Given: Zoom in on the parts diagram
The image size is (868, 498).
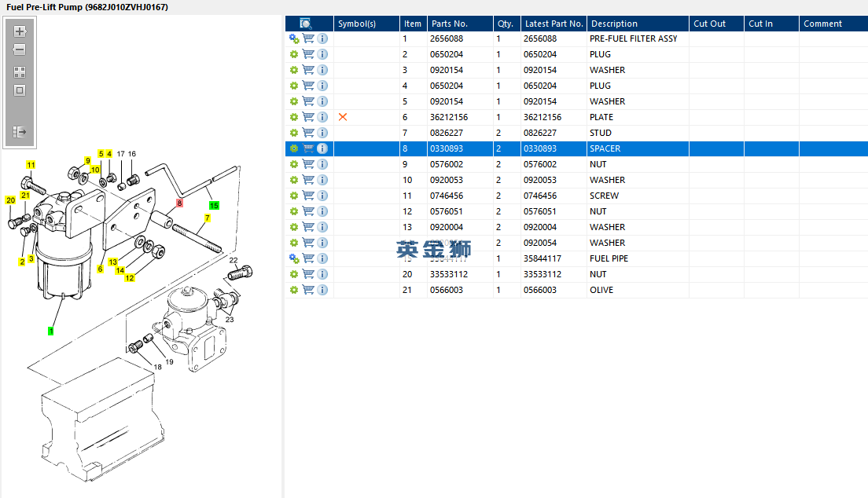Looking at the screenshot, I should tap(20, 31).
